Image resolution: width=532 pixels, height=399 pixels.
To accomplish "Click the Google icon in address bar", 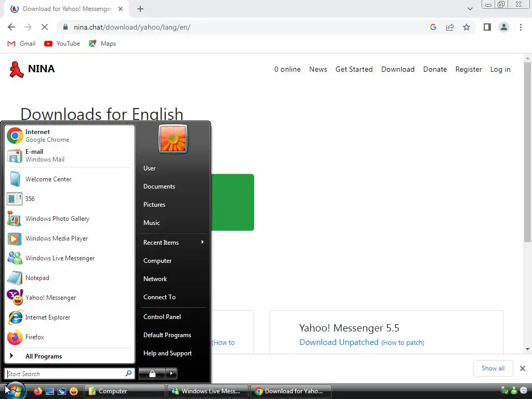I will tap(433, 27).
